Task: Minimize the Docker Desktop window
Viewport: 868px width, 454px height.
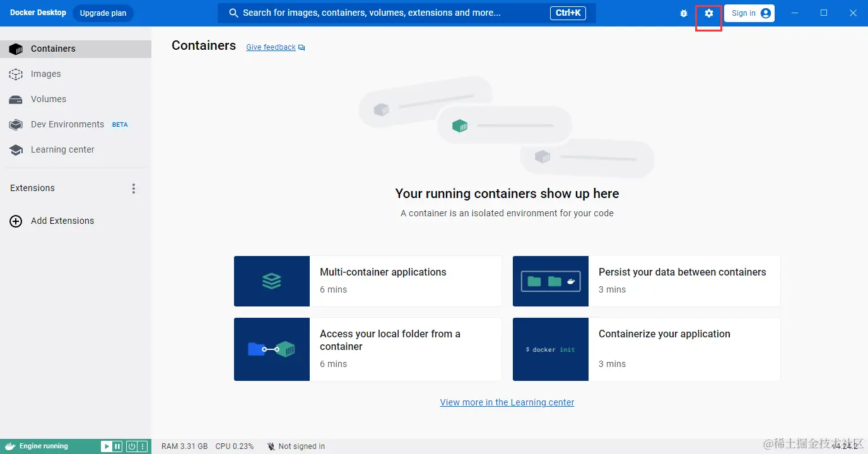Action: (x=795, y=13)
